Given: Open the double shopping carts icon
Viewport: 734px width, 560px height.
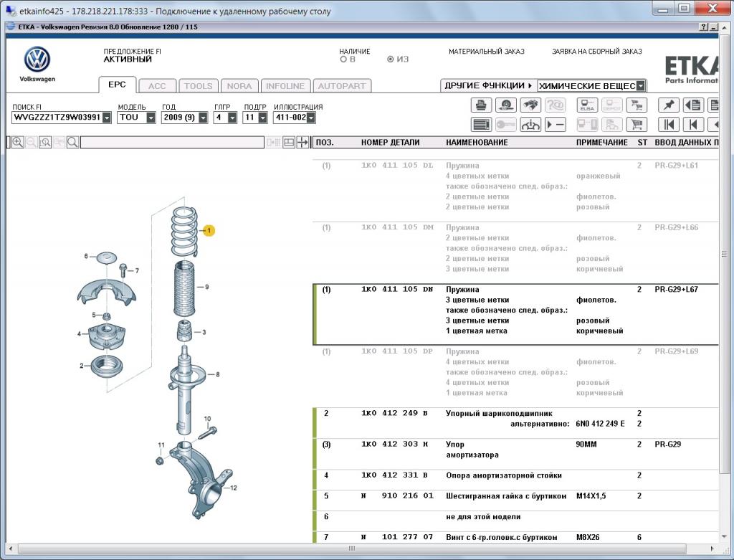Looking at the screenshot, I should point(637,105).
